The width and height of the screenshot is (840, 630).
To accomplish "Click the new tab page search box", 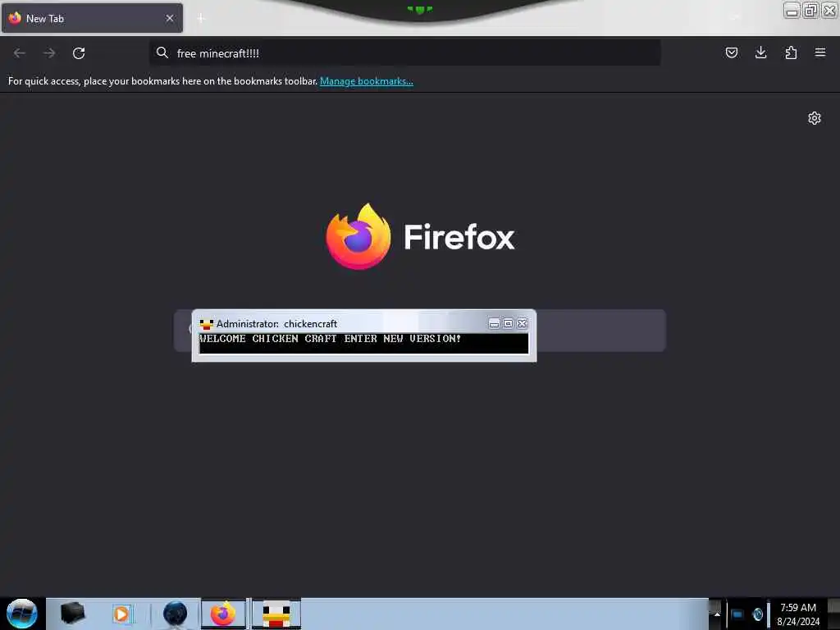I will point(420,331).
